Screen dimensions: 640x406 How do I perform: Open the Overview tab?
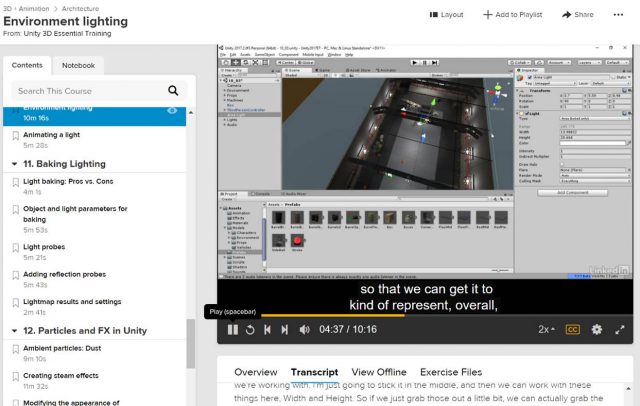[256, 372]
